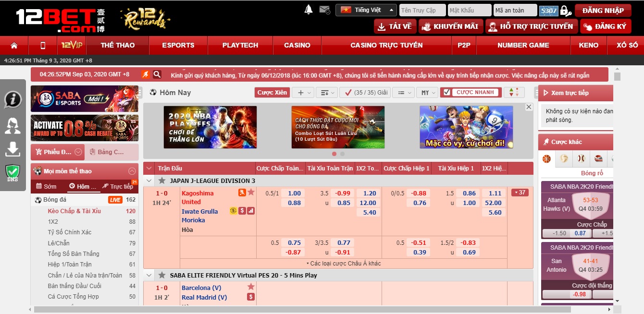Close the promotional banner carousel

(529, 107)
